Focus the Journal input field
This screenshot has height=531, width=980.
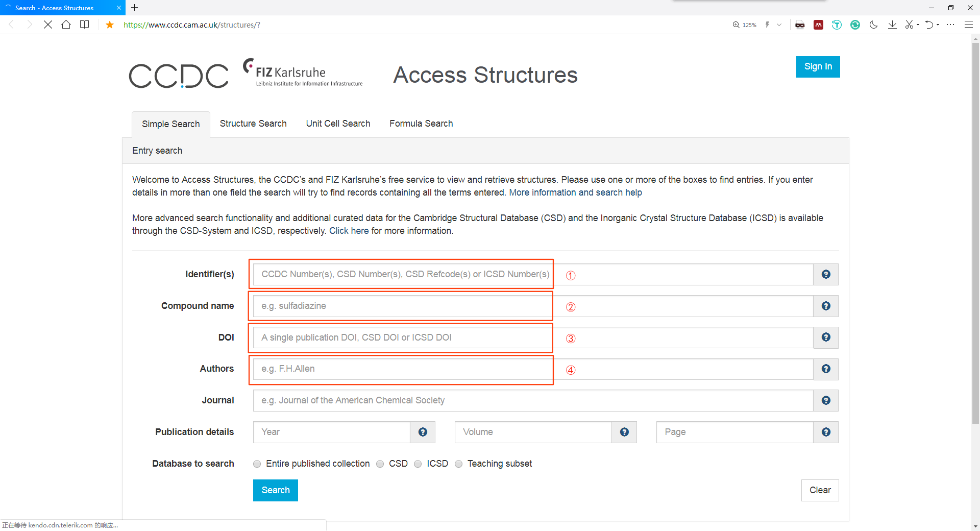[533, 400]
